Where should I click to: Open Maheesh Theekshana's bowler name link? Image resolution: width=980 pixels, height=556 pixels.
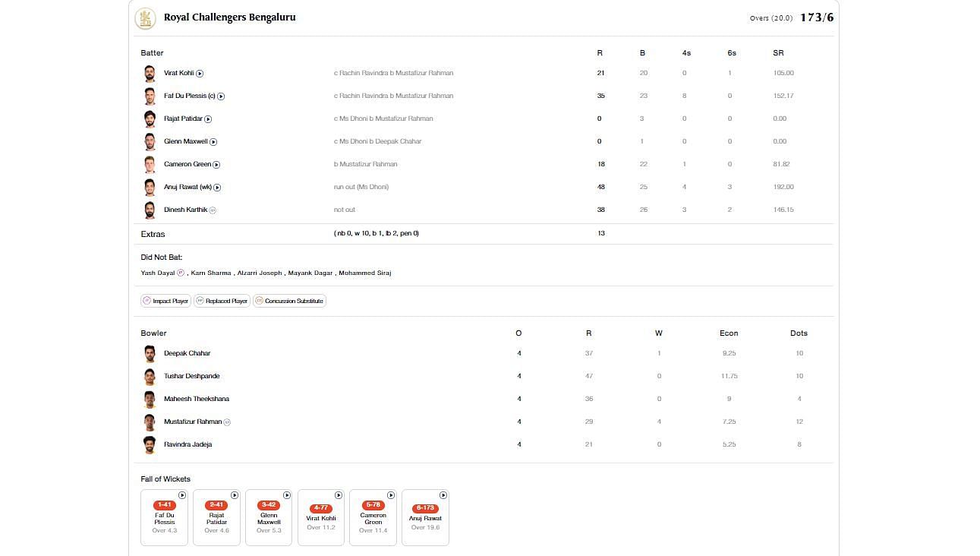[x=197, y=400]
